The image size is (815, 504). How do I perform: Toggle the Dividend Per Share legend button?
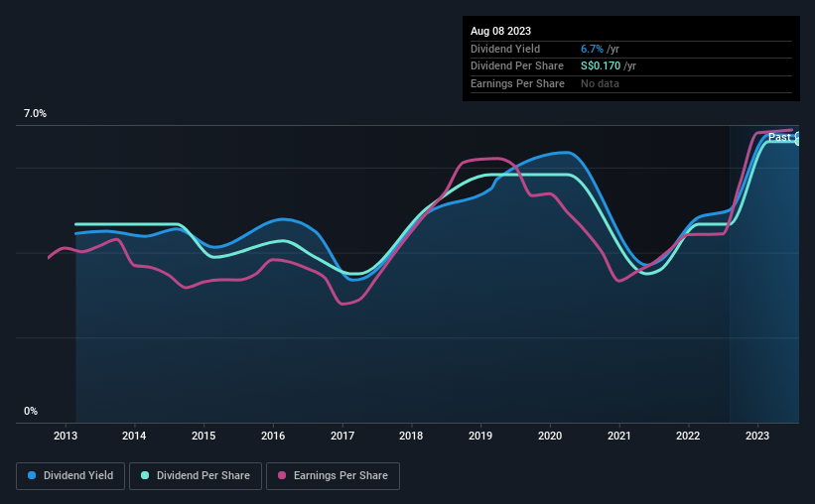pyautogui.click(x=196, y=476)
